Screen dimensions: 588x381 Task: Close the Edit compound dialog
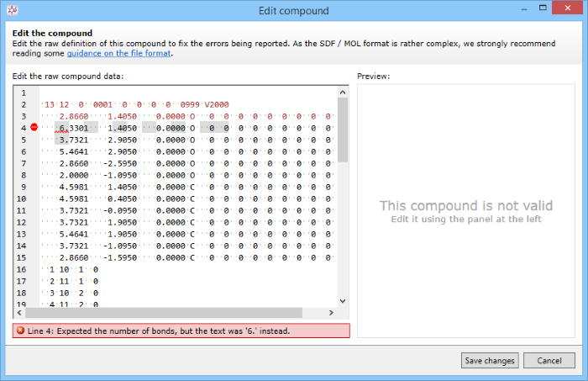[567, 8]
